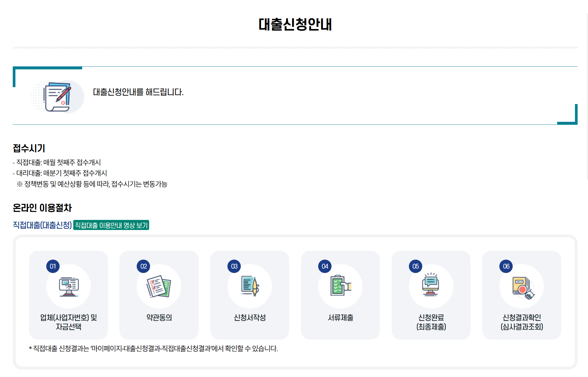
Task: Click the 약관동의 documents icon
Action: tap(159, 286)
